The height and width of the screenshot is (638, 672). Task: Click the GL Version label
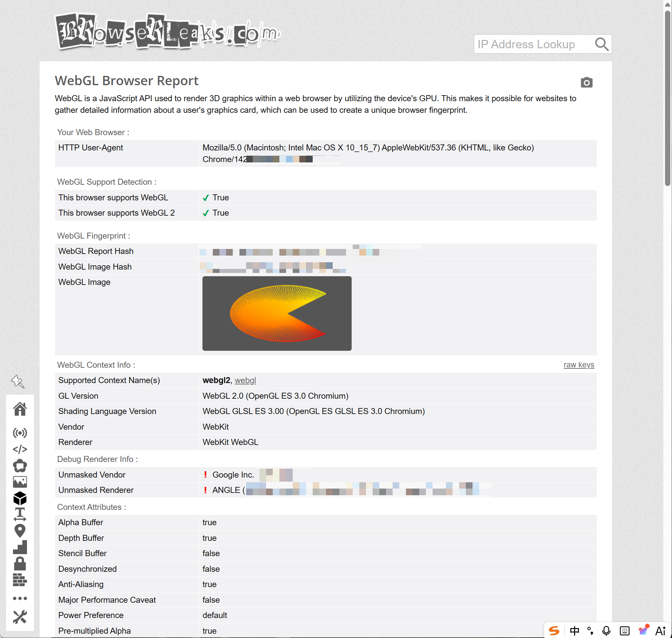point(78,396)
